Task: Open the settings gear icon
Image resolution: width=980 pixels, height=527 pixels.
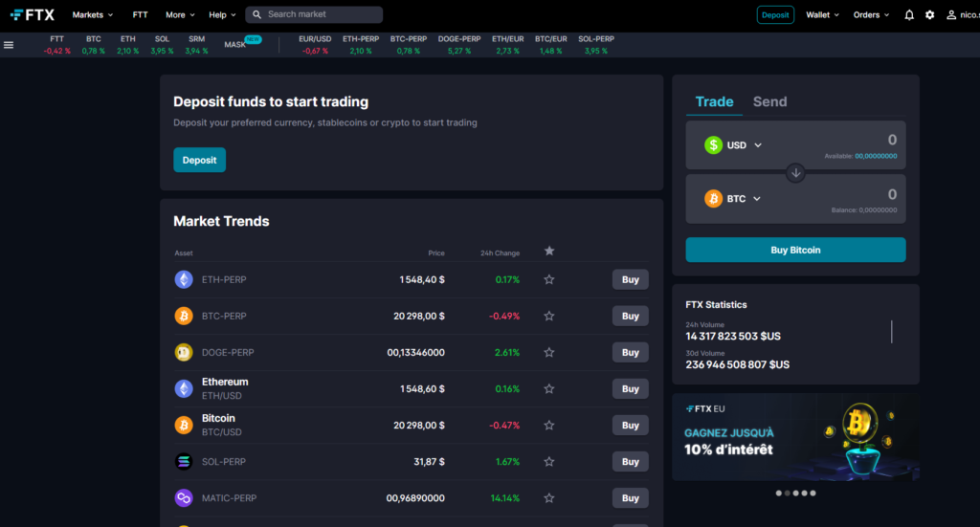Action: coord(929,15)
